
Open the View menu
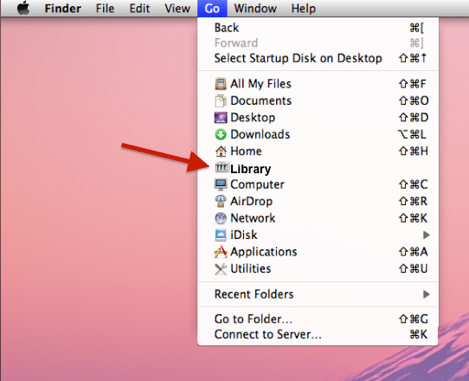tap(177, 8)
